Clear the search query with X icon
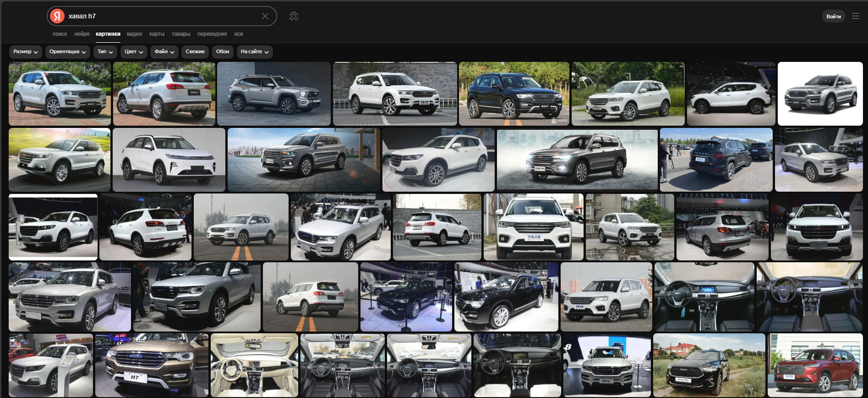Viewport: 868px width, 398px height. (x=265, y=16)
